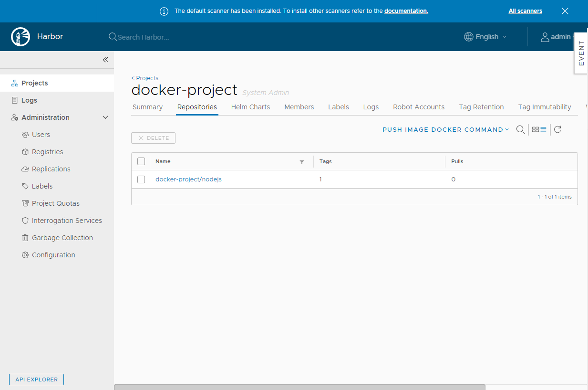Viewport: 588px width, 390px height.
Task: Open the Name column filter icon
Action: [x=302, y=162]
